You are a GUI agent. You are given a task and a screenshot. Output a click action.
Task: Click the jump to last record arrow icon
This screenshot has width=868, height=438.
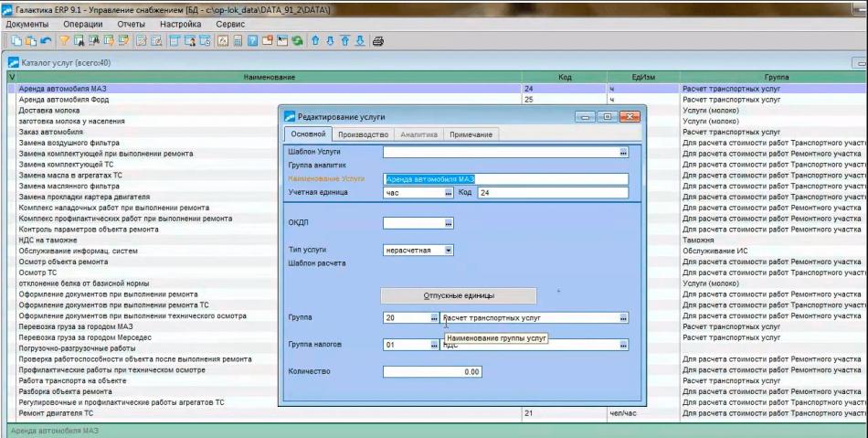360,41
